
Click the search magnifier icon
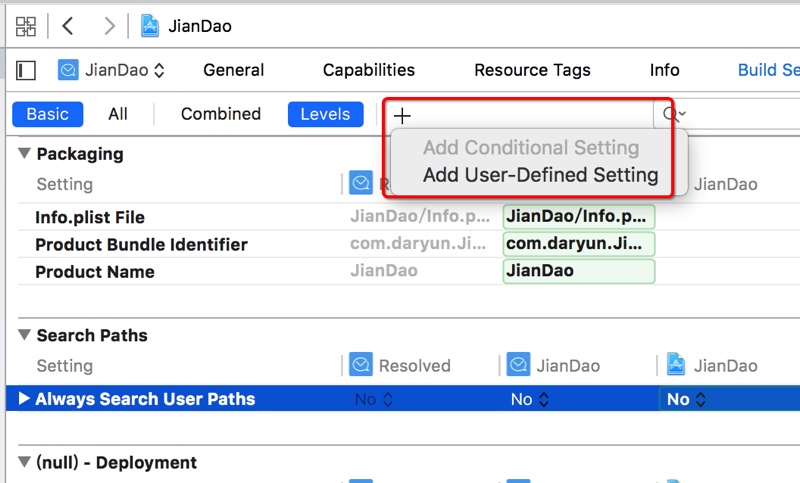(672, 114)
